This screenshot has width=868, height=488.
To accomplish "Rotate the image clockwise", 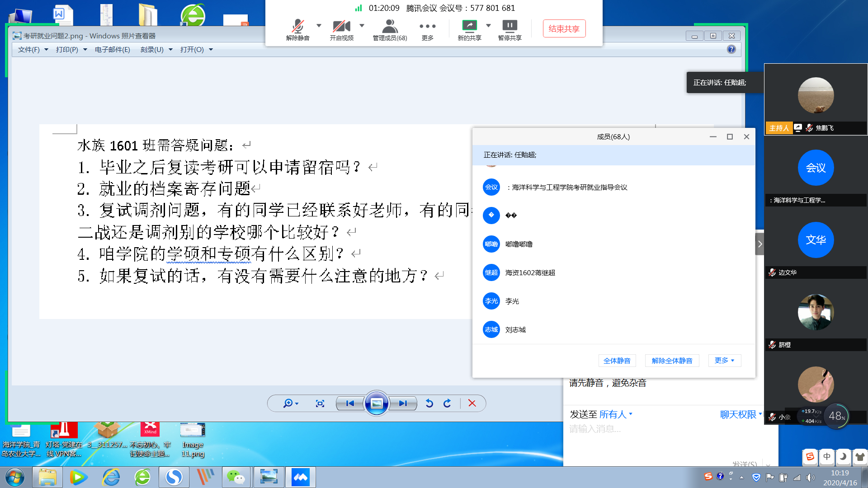I will coord(447,403).
